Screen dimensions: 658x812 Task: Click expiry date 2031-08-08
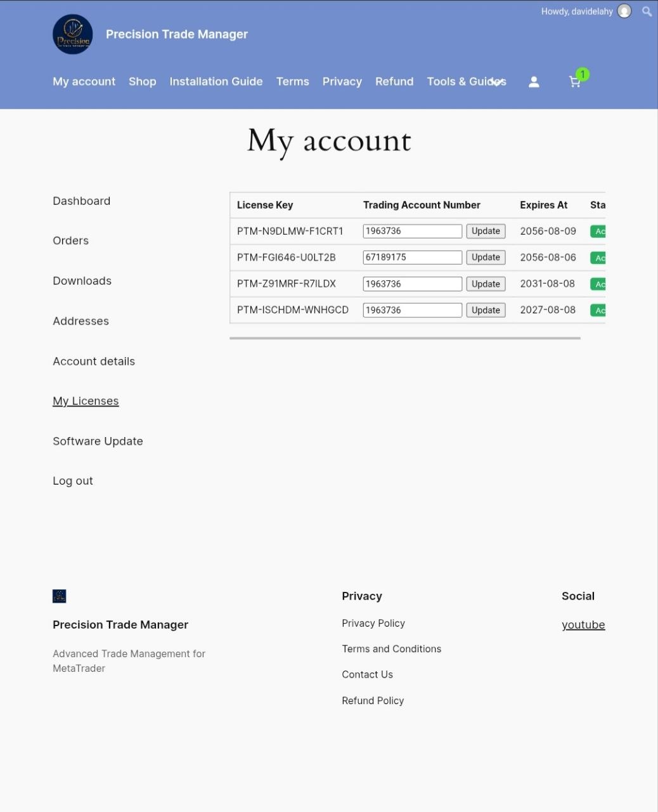click(548, 284)
